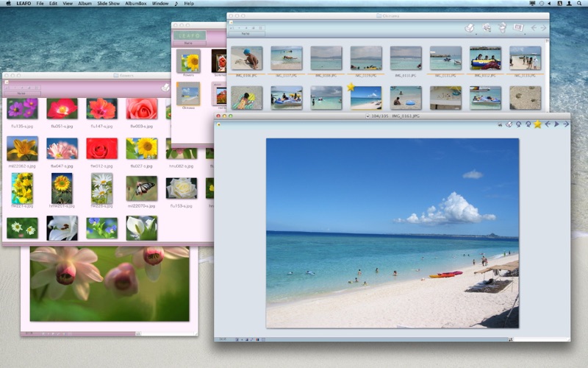Click the print icon in Okinawa window toolbar

pos(470,28)
